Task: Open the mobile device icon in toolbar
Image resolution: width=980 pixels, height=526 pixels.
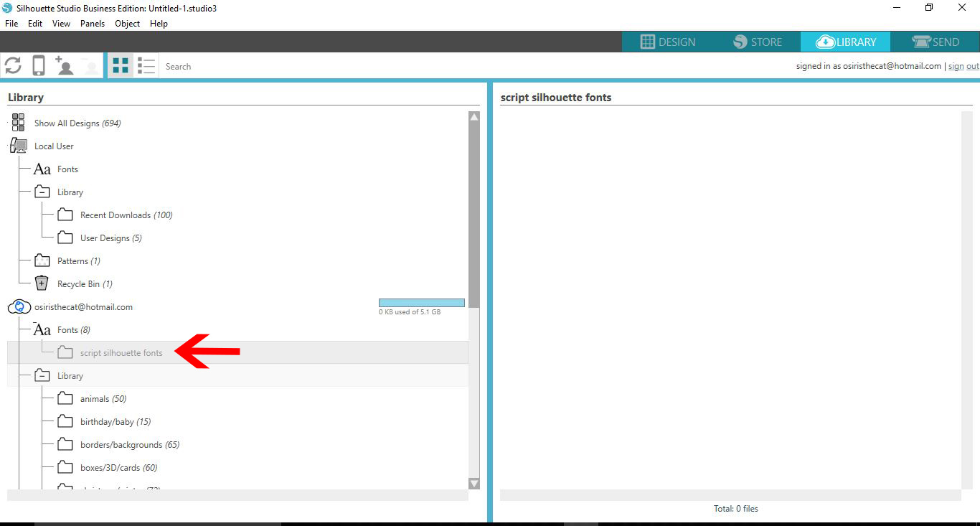Action: pyautogui.click(x=39, y=66)
